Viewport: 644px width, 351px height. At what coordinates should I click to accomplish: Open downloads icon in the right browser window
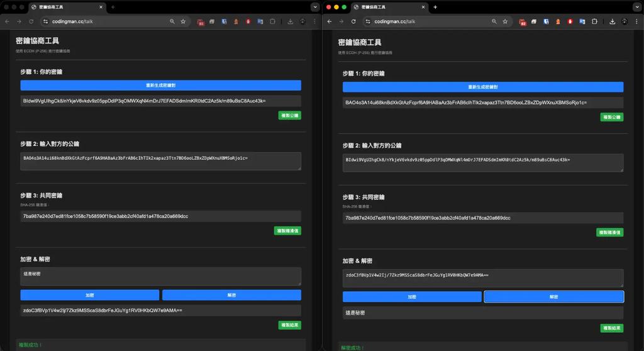612,21
